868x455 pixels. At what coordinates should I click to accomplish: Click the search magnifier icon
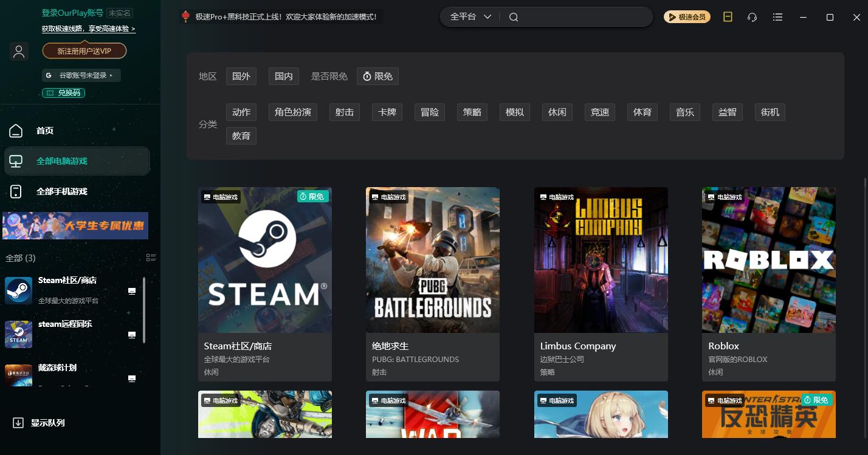(x=514, y=17)
